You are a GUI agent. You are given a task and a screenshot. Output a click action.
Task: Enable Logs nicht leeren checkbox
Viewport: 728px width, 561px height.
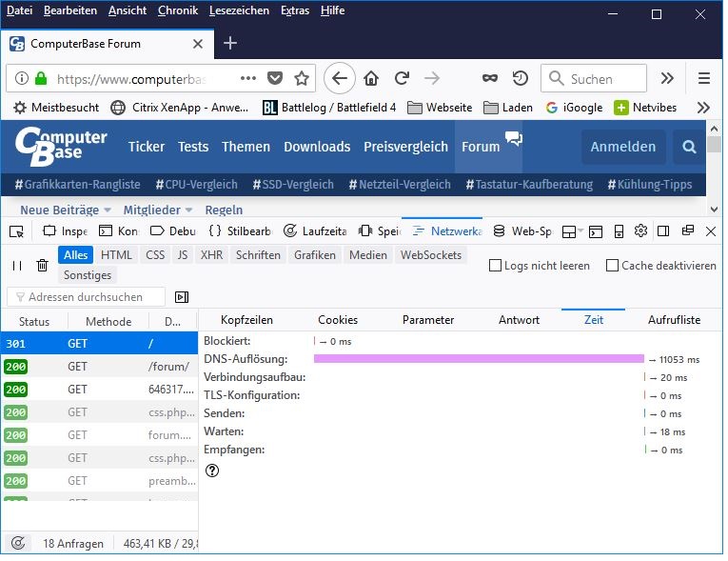pos(496,266)
